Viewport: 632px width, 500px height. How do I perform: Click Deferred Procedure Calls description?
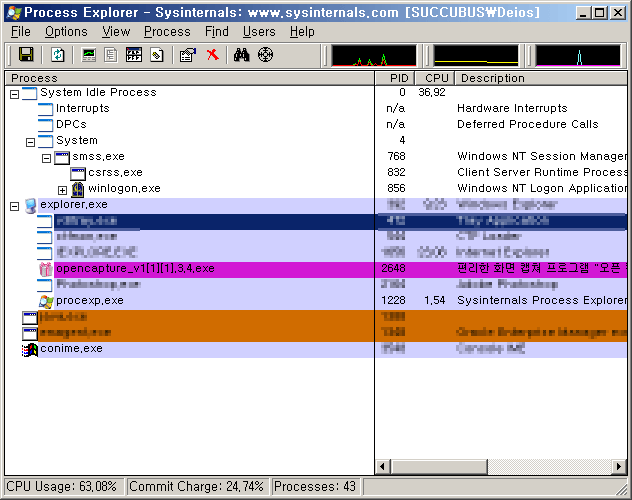(528, 124)
